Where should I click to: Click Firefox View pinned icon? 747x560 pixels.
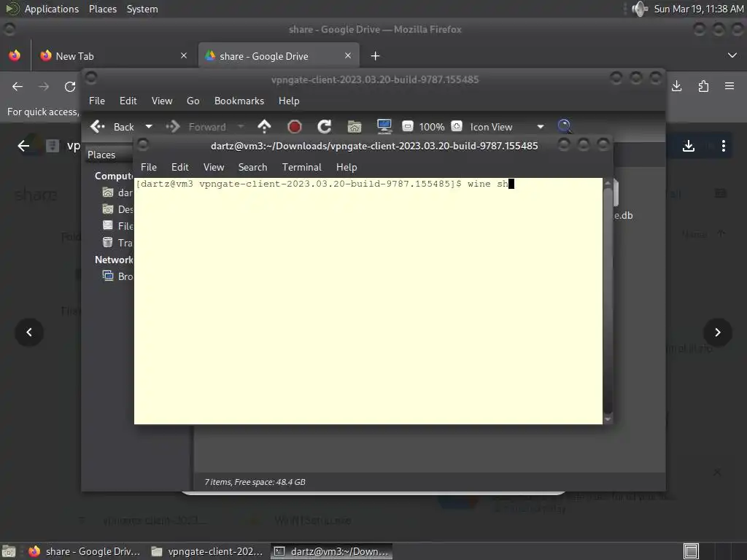click(15, 55)
